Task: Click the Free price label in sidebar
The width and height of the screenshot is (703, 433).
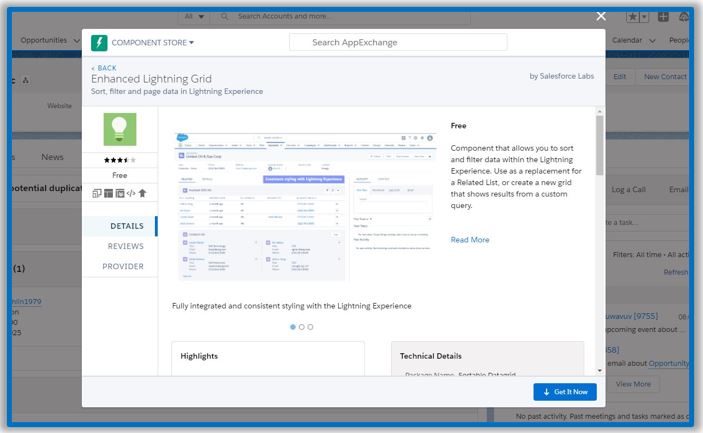Action: [x=120, y=175]
